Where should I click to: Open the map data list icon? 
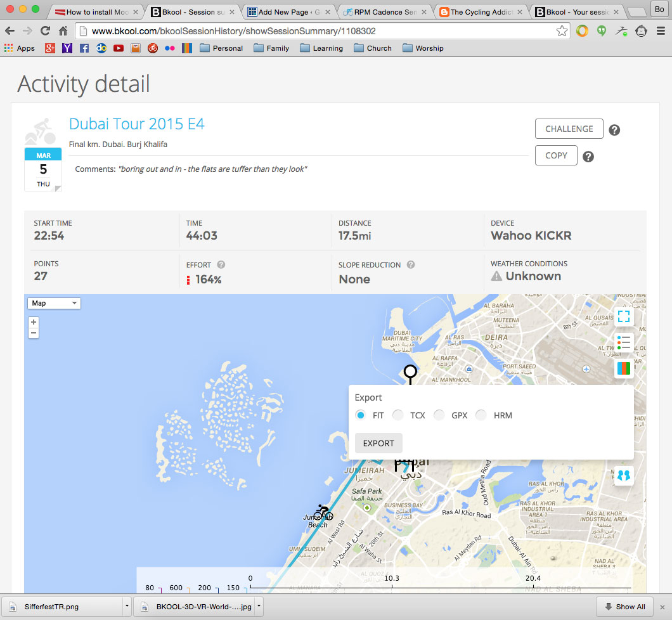(x=624, y=342)
